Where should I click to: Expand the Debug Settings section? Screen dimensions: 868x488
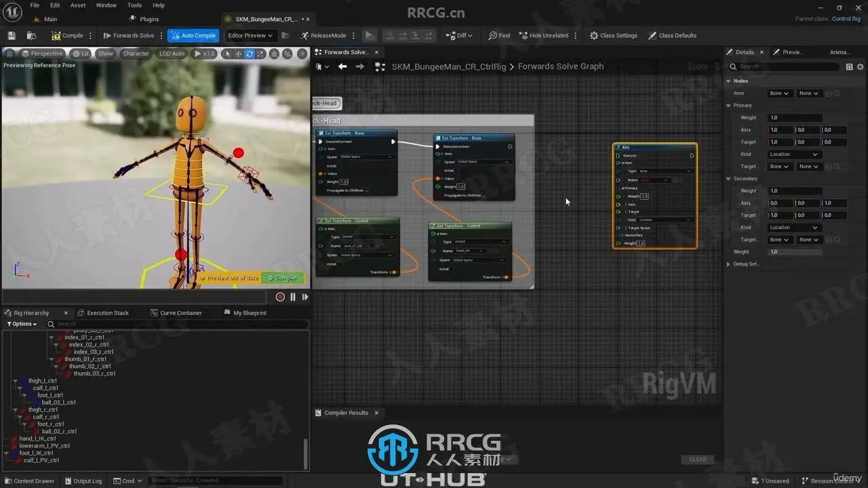point(729,264)
